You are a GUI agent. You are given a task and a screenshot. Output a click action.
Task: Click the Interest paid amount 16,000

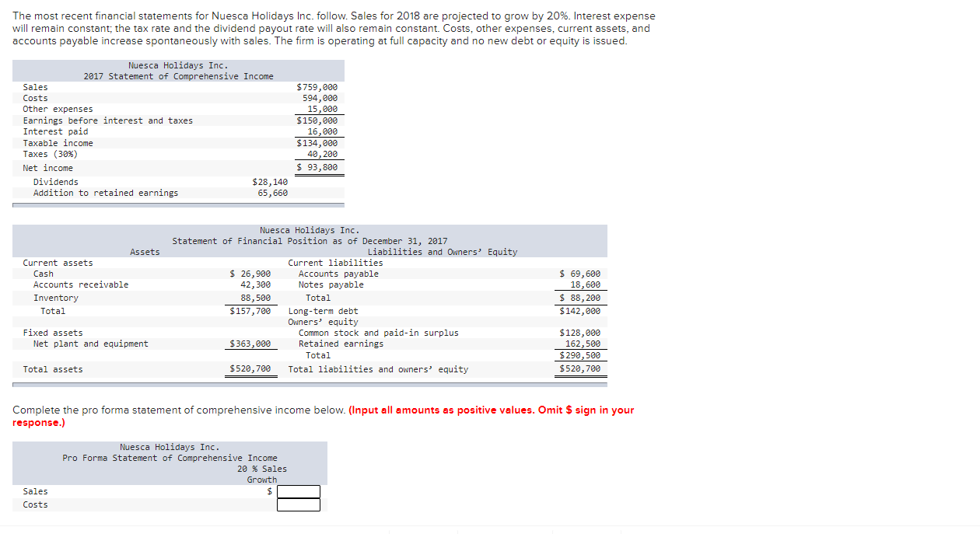[x=322, y=132]
